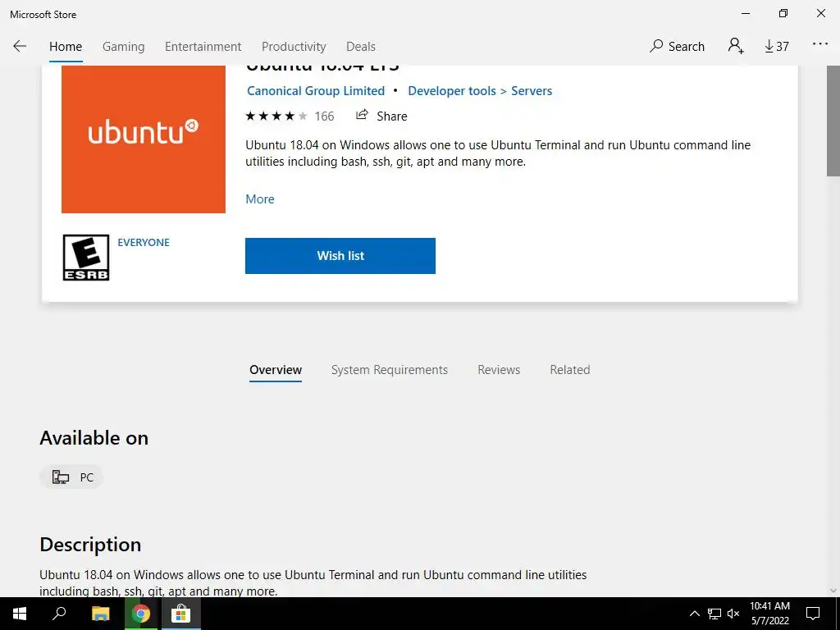Open the Home tab
The width and height of the screenshot is (840, 630).
66,47
